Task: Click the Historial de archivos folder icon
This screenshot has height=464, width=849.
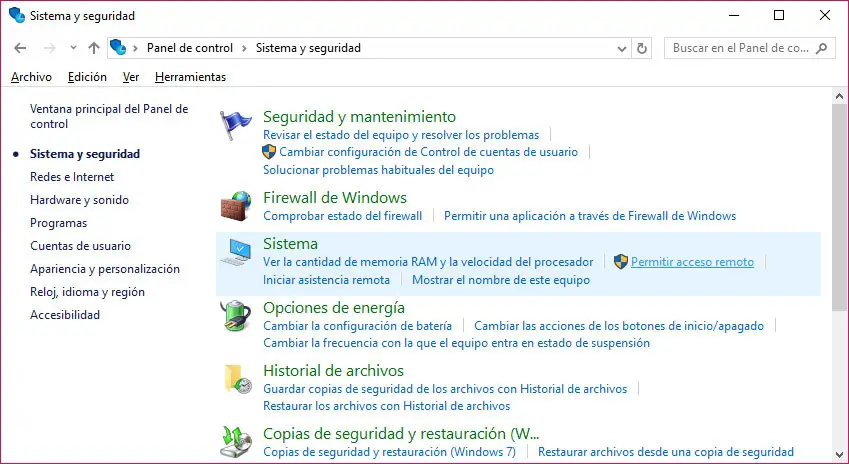Action: (238, 378)
